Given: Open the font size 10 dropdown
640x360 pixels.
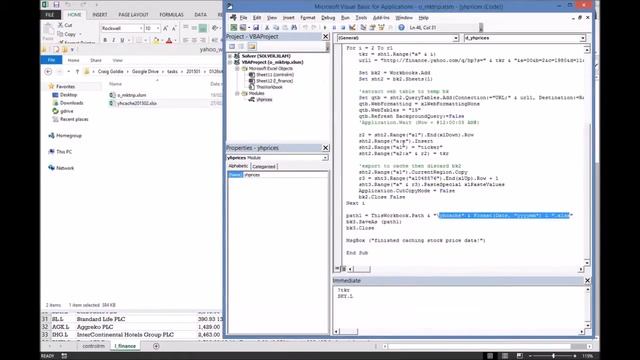Looking at the screenshot, I should (x=158, y=28).
